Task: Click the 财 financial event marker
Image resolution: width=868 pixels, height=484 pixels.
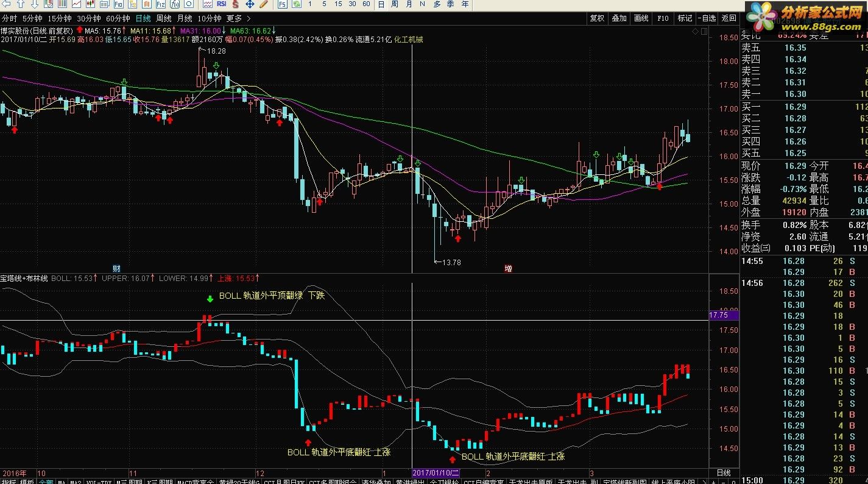Action: click(116, 268)
